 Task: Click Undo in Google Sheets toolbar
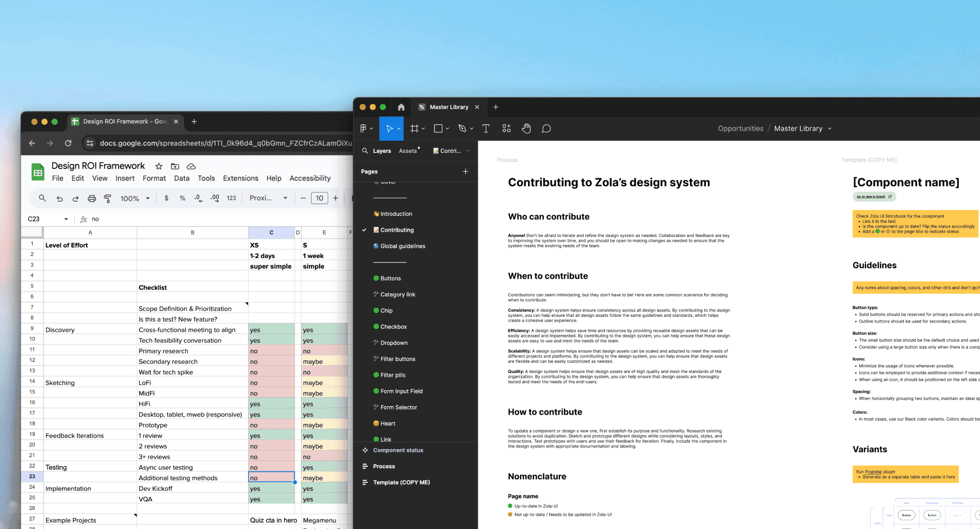pyautogui.click(x=60, y=198)
